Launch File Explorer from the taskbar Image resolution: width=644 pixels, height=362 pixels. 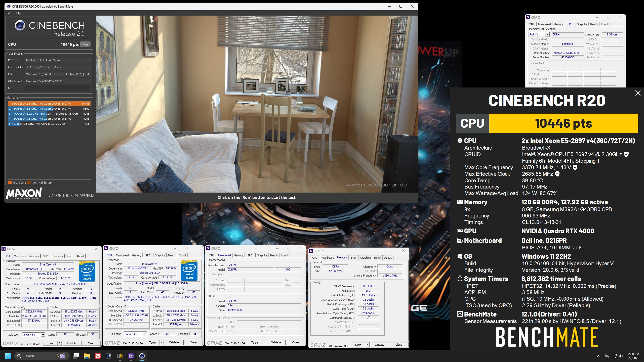pyautogui.click(x=87, y=356)
